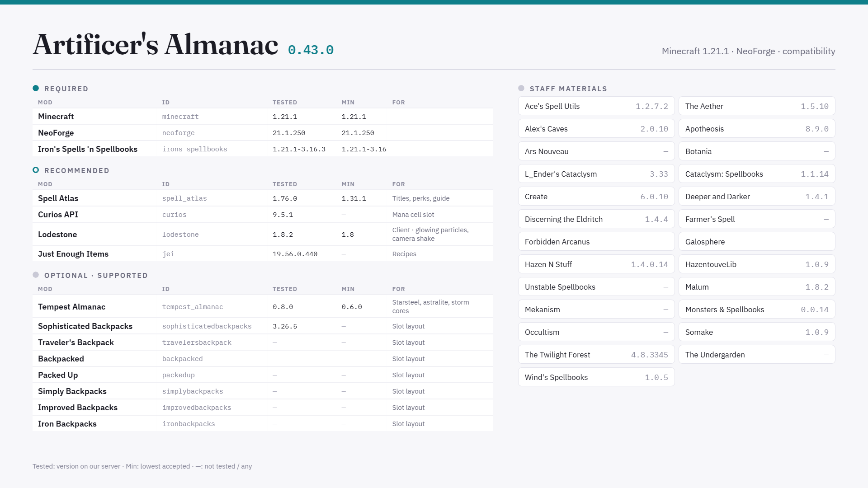Select the 19.56.0.440 JEI version
The width and height of the screenshot is (868, 488).
coord(295,254)
